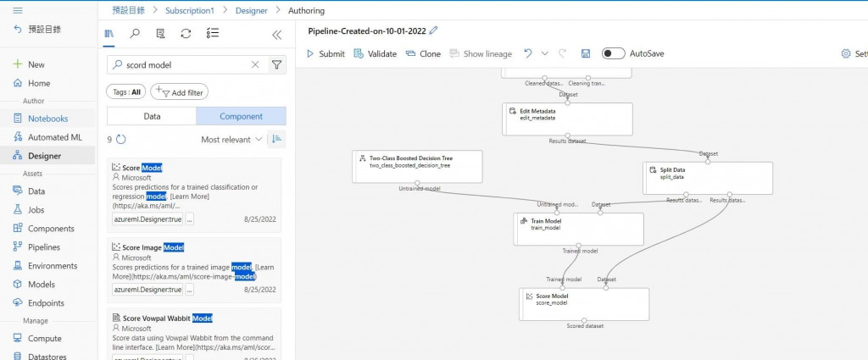Open Automated ML in the sidebar
The height and width of the screenshot is (360, 868).
[x=47, y=137]
